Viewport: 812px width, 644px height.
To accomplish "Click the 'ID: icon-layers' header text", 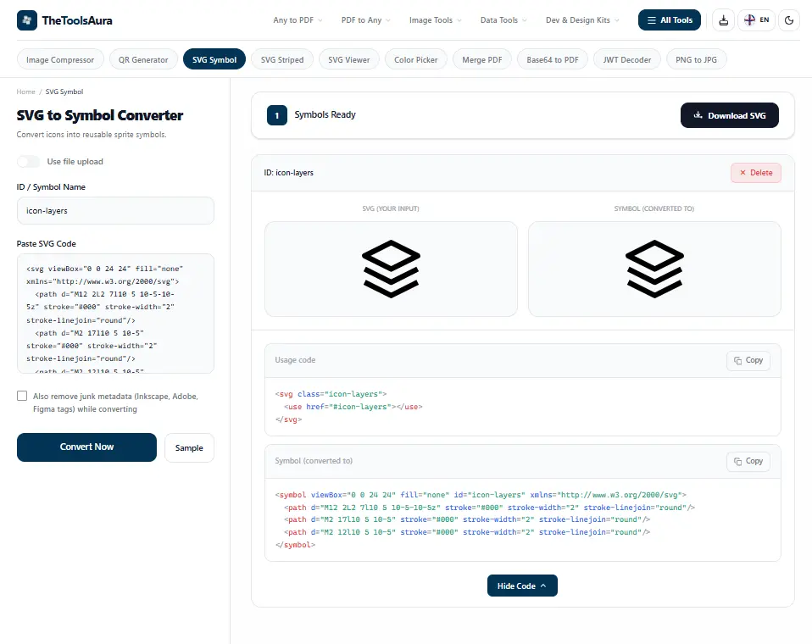I will (288, 173).
